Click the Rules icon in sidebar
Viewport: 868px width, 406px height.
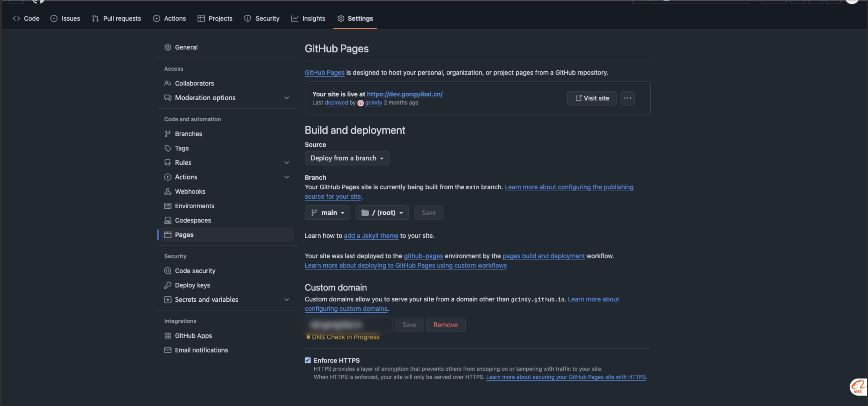(168, 163)
